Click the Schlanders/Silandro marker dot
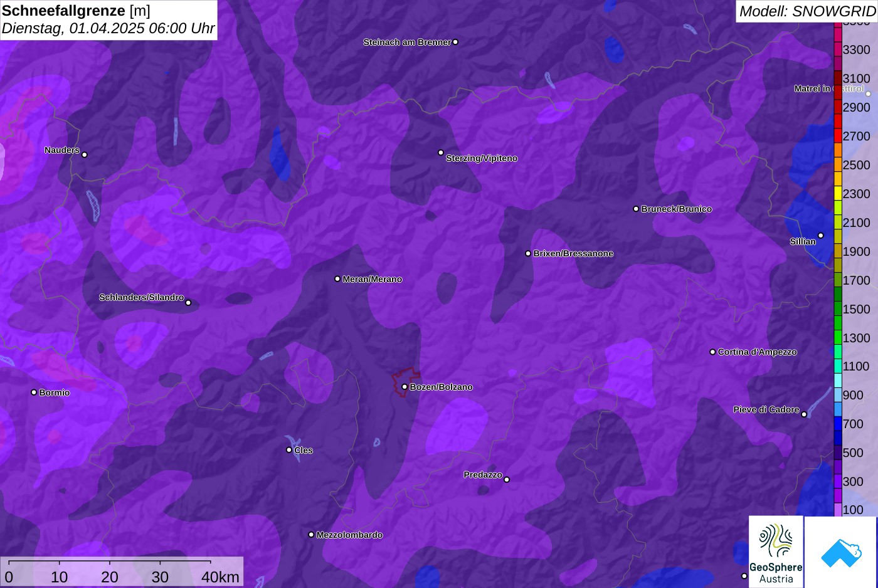The height and width of the screenshot is (588, 878). 188,302
